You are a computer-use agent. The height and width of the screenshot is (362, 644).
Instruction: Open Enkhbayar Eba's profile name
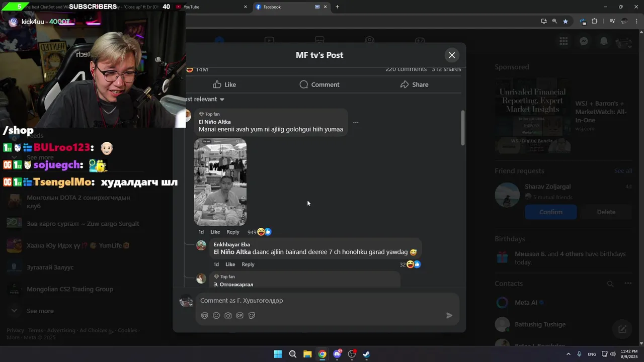coord(231,244)
